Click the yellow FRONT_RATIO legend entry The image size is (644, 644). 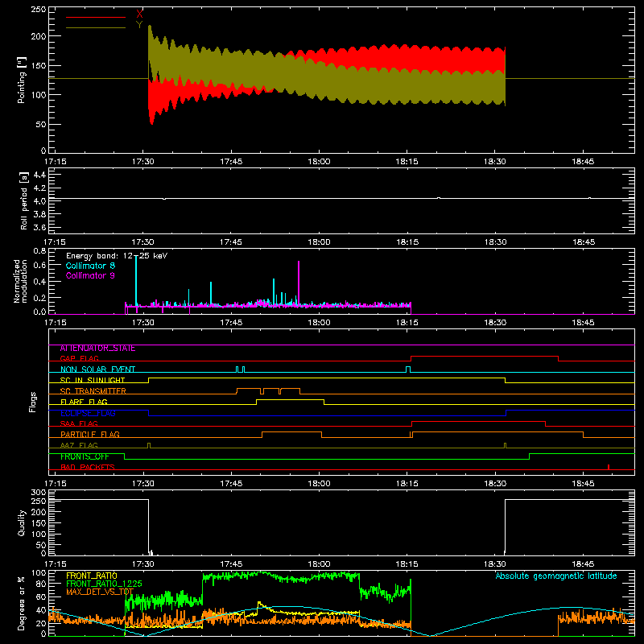(92, 576)
